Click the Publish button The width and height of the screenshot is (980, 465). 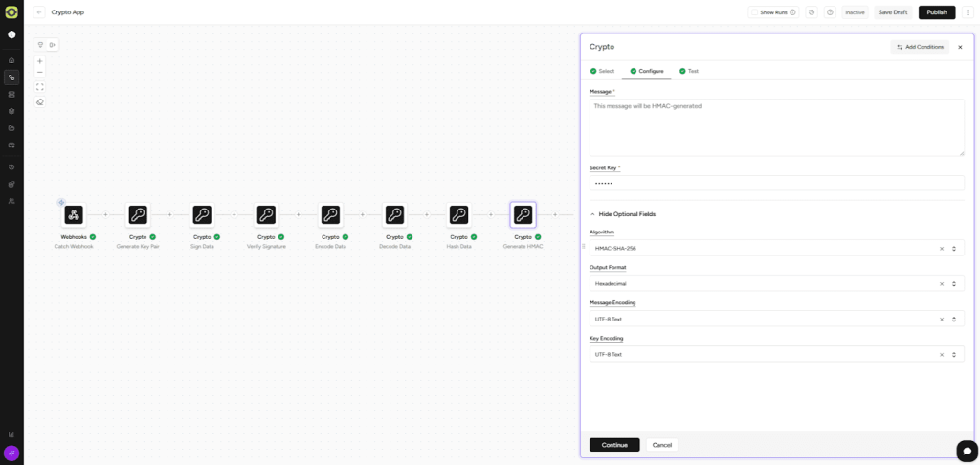click(x=936, y=12)
